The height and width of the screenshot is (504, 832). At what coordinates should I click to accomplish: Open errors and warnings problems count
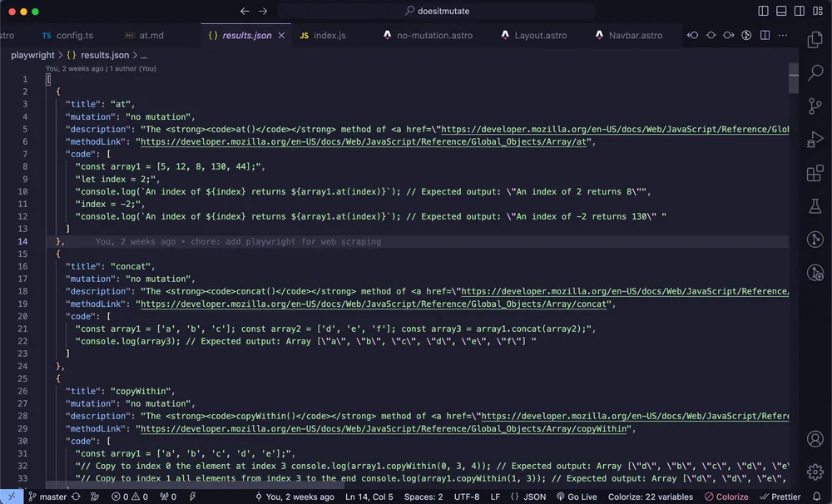point(130,497)
